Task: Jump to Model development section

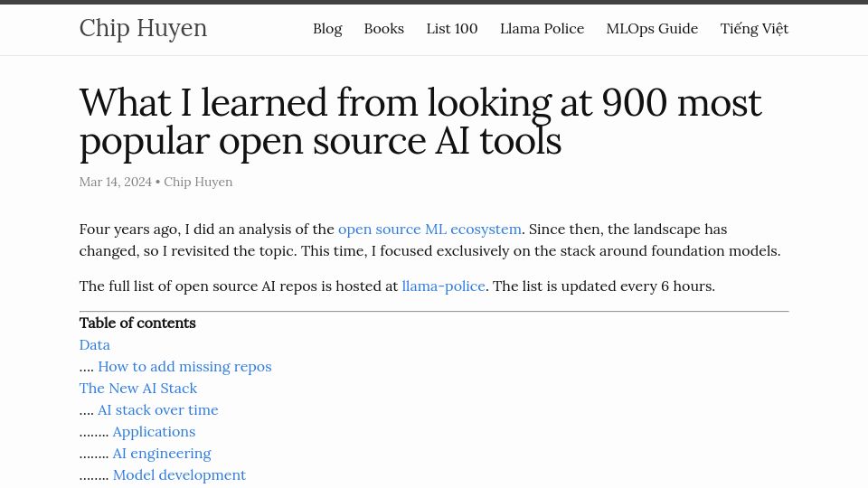Action: 179,474
